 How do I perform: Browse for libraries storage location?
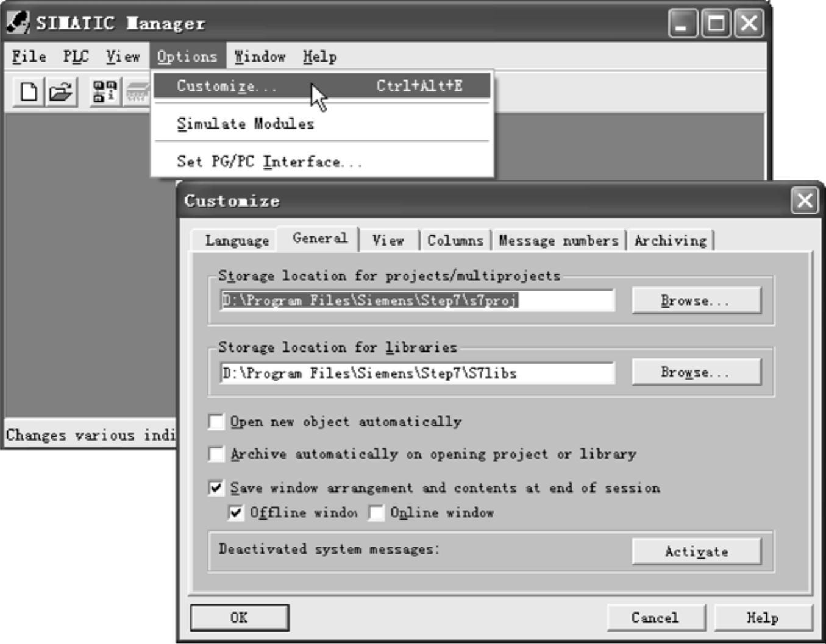tap(696, 372)
